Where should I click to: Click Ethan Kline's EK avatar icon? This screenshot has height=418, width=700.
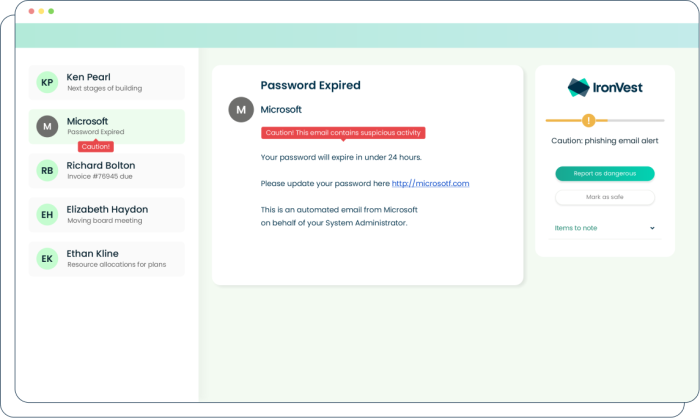tap(47, 258)
